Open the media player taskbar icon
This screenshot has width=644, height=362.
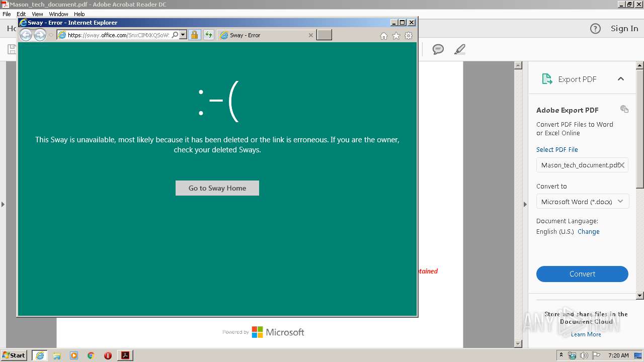[74, 355]
